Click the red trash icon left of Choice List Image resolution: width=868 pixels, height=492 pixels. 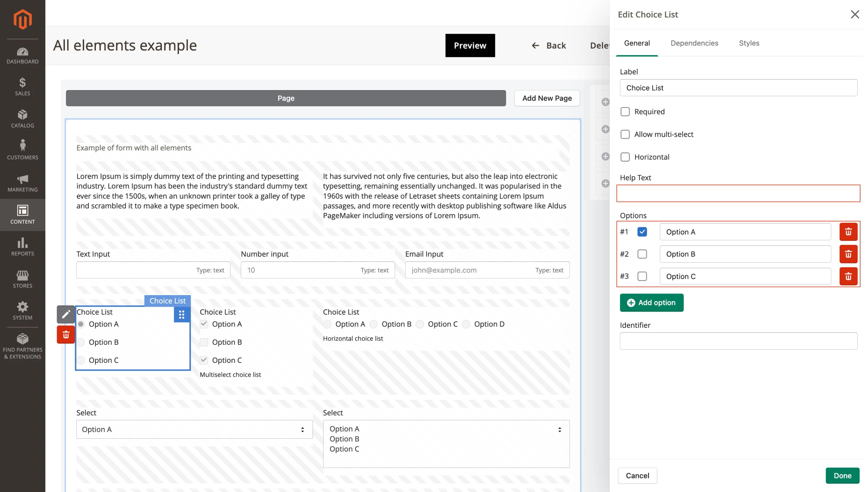click(66, 335)
